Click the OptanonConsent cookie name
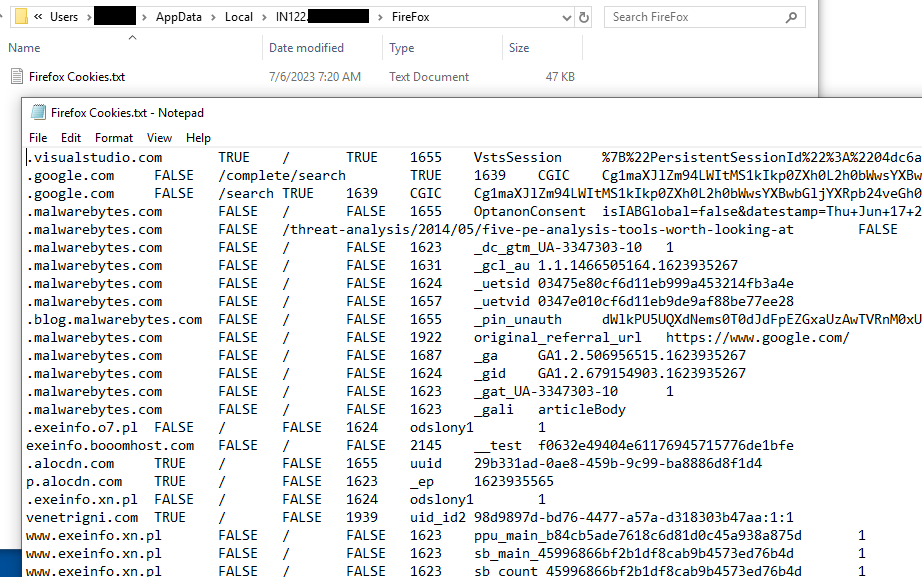Viewport: 922px width, 577px height. pos(529,212)
